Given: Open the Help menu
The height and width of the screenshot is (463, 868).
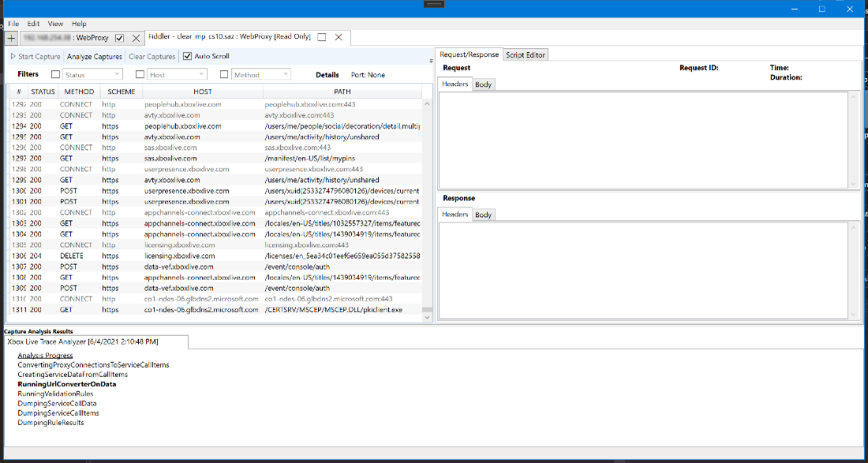Looking at the screenshot, I should tap(79, 24).
